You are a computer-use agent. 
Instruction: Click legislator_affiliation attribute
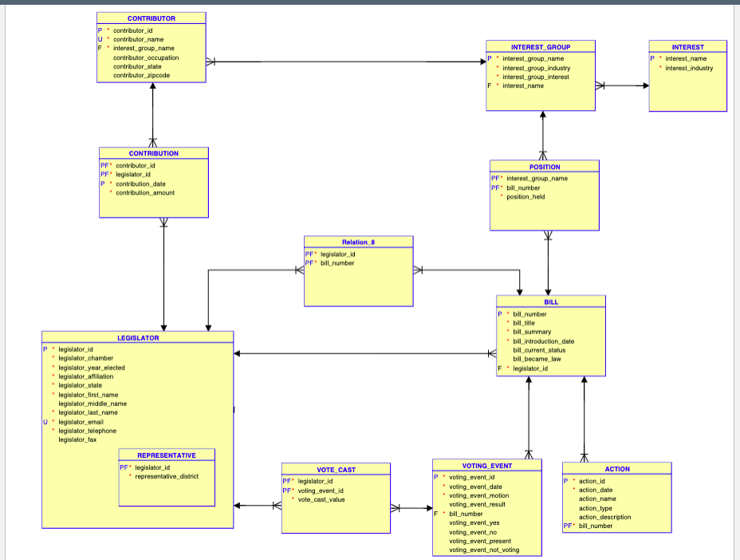[x=86, y=377]
